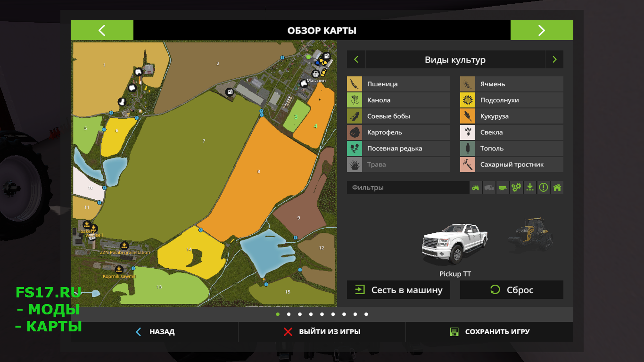Click field number 9 on the map

pyautogui.click(x=298, y=218)
